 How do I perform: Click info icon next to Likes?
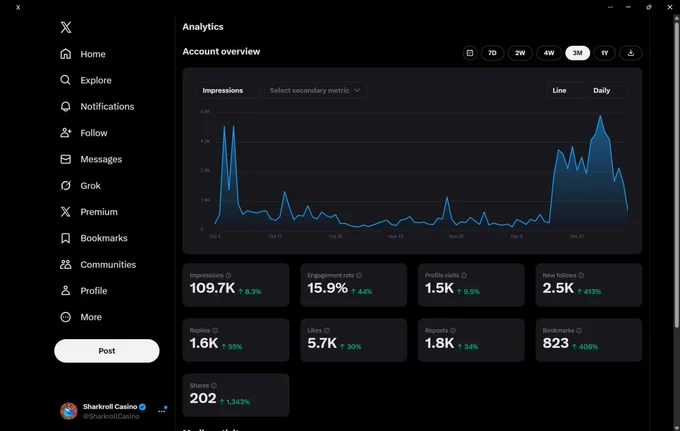pos(327,330)
